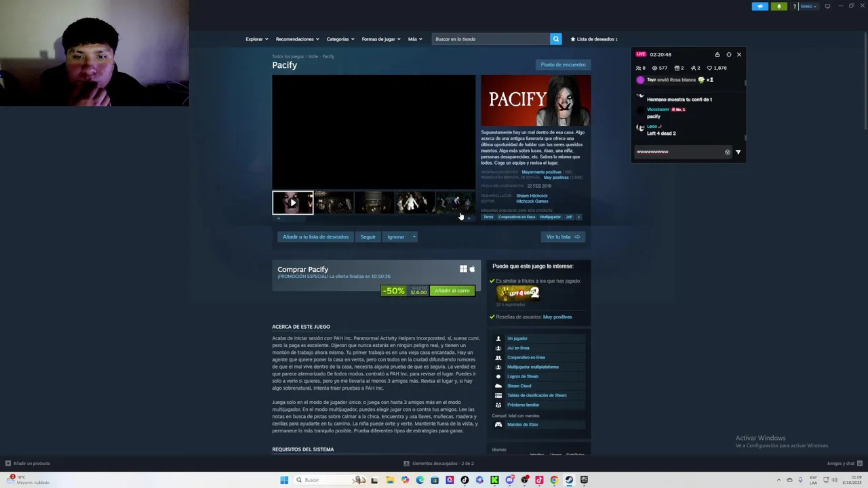Select the white-dress girl screenshot thumbnail

click(x=415, y=202)
